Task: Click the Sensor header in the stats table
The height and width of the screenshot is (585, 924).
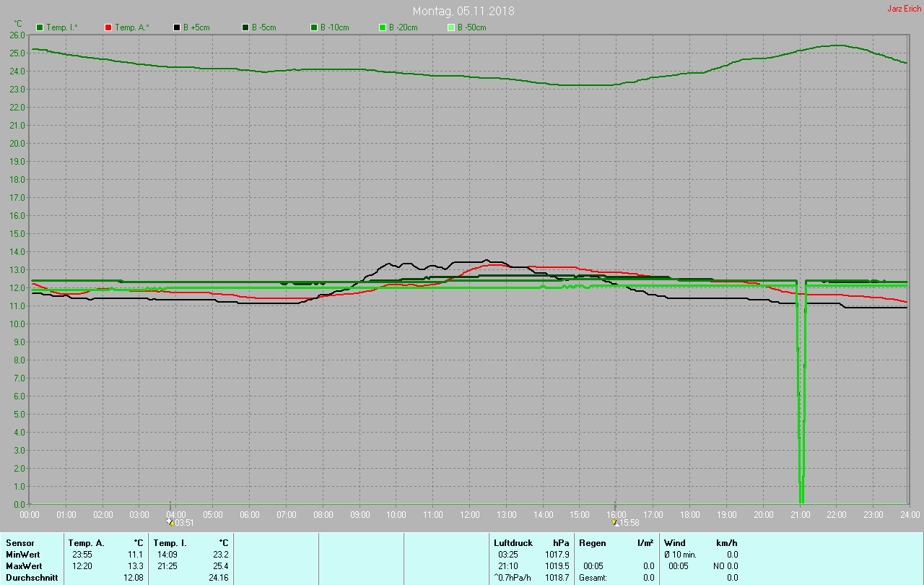Action: [x=19, y=542]
